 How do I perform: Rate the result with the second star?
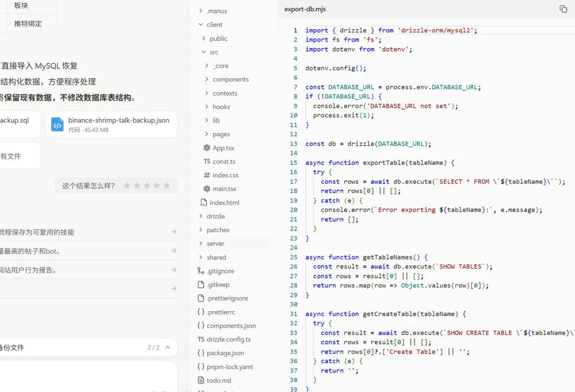pos(137,185)
